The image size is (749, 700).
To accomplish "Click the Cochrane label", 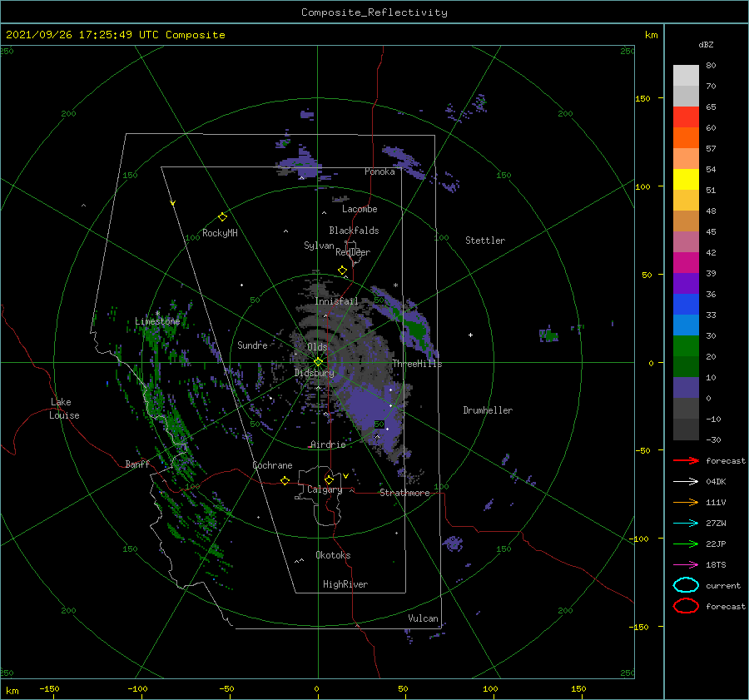I will [272, 465].
